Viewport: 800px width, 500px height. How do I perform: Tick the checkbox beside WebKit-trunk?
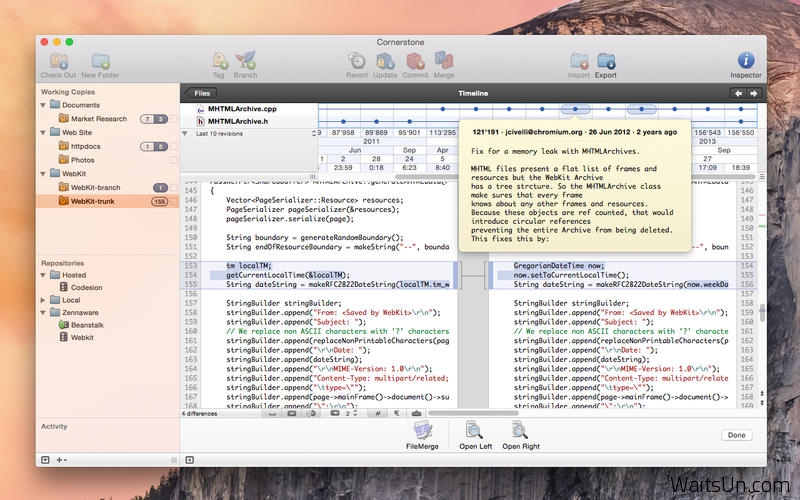tap(173, 202)
